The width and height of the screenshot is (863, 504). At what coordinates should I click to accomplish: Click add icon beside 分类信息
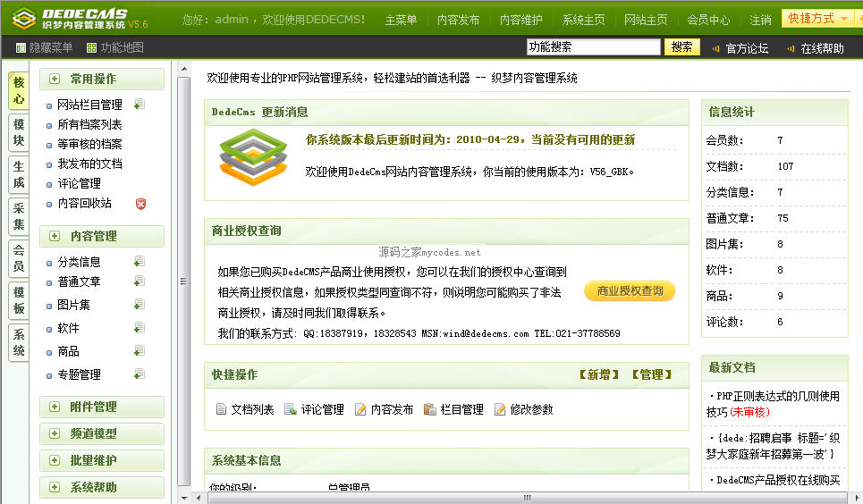pos(140,261)
